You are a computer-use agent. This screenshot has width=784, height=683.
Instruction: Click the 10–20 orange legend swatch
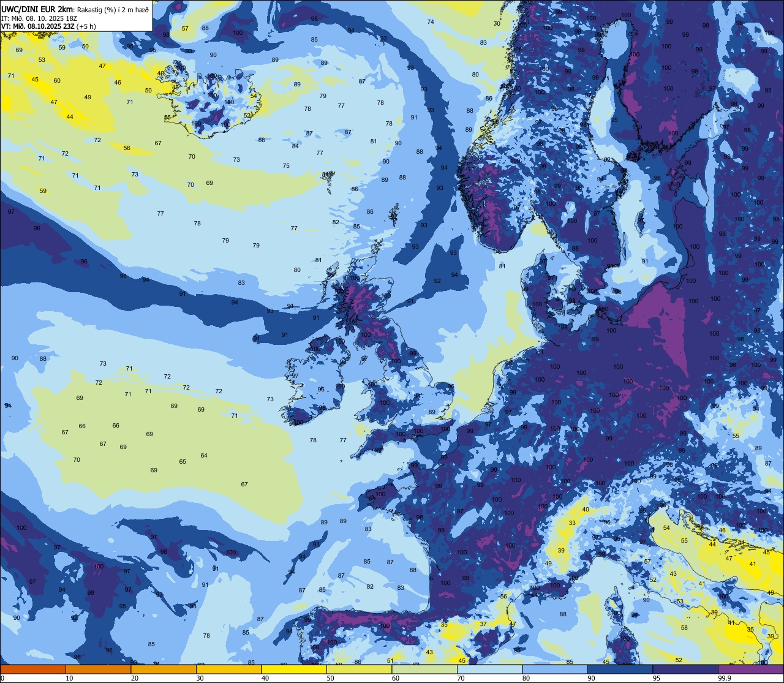tap(98, 669)
